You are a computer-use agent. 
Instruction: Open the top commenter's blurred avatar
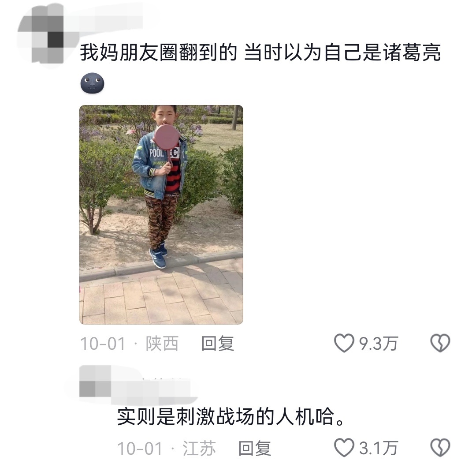point(45,35)
